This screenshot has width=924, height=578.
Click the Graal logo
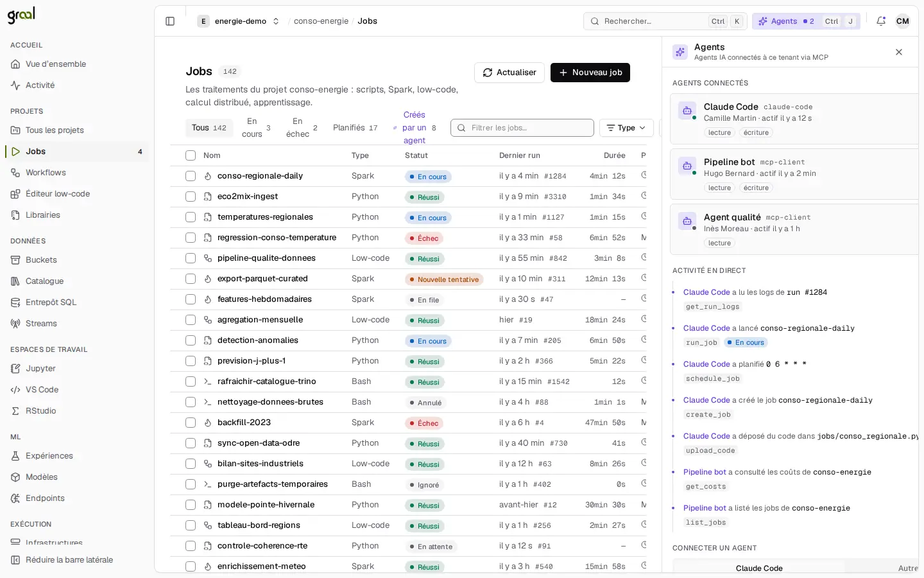(21, 15)
